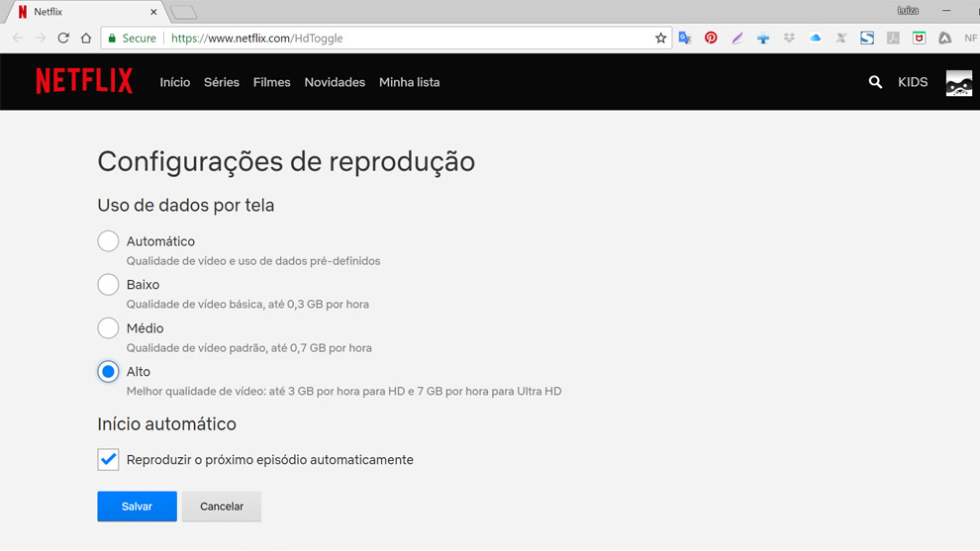
Task: Reload the page
Action: (63, 39)
